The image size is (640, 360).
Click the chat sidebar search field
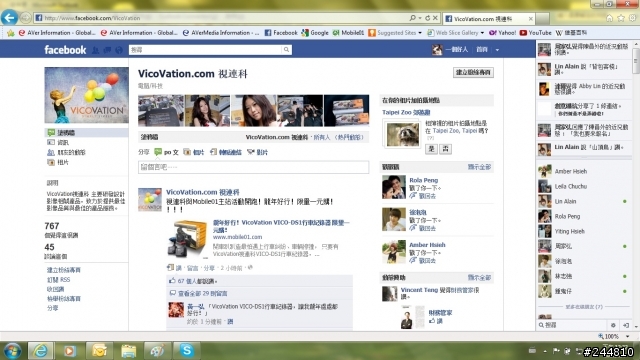[573, 325]
